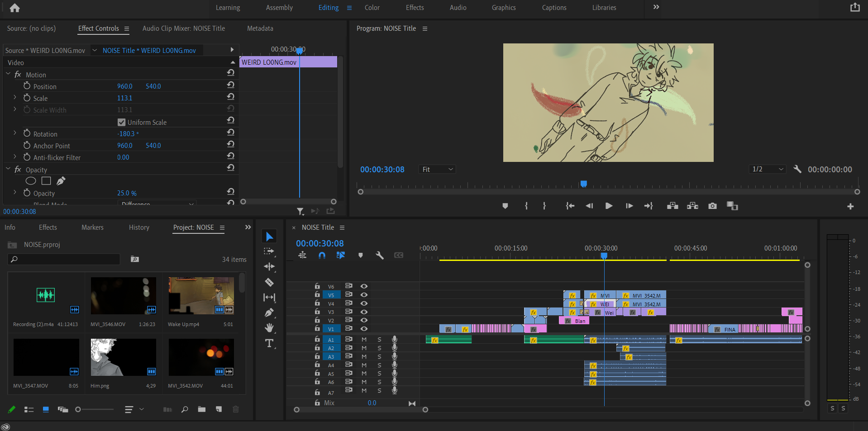Click the Export share icon
The image size is (868, 431).
855,7
